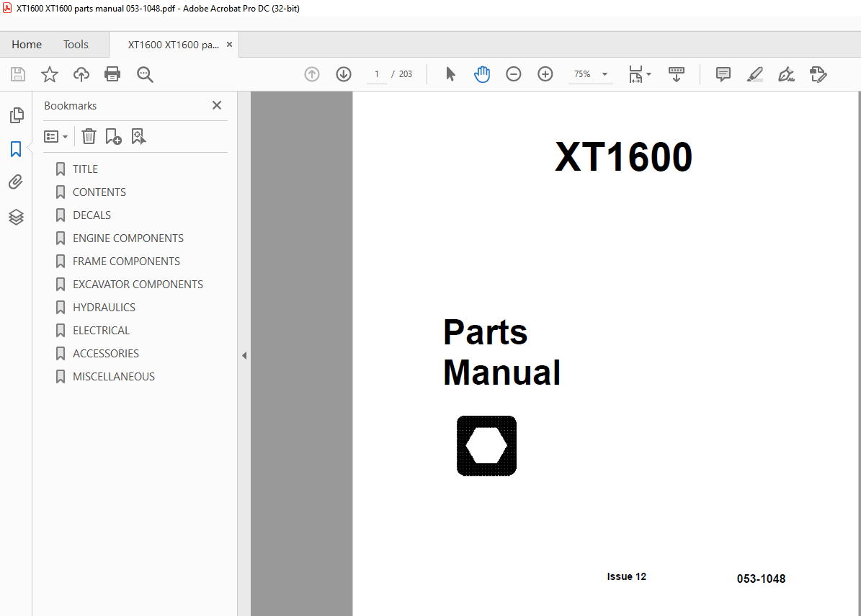Open the Sign document pen icon
Image resolution: width=861 pixels, height=616 pixels.
tap(786, 74)
